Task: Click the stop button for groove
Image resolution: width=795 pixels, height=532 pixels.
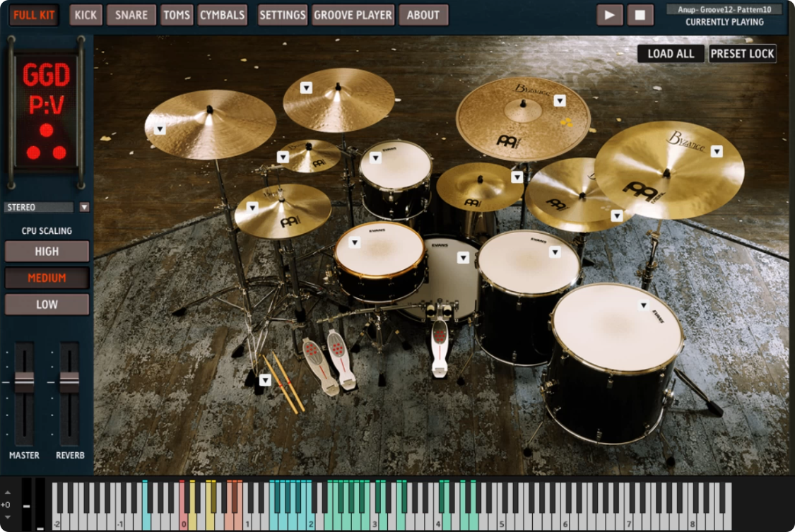Action: [640, 16]
